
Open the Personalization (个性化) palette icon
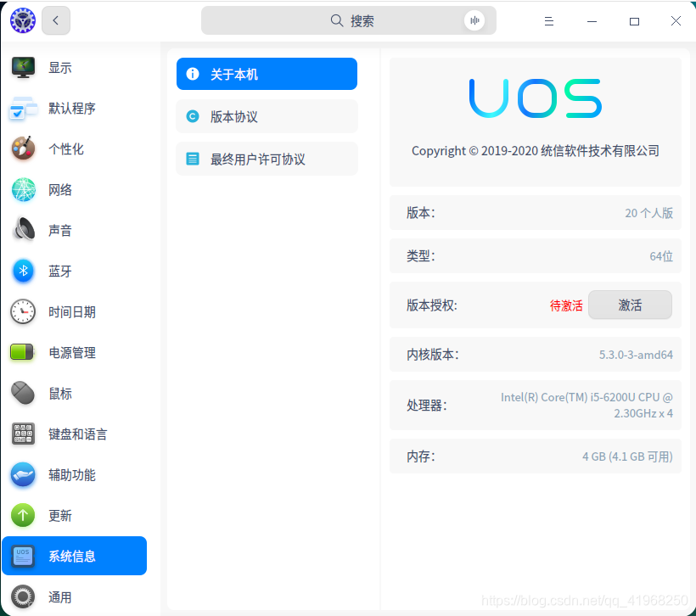(23, 148)
